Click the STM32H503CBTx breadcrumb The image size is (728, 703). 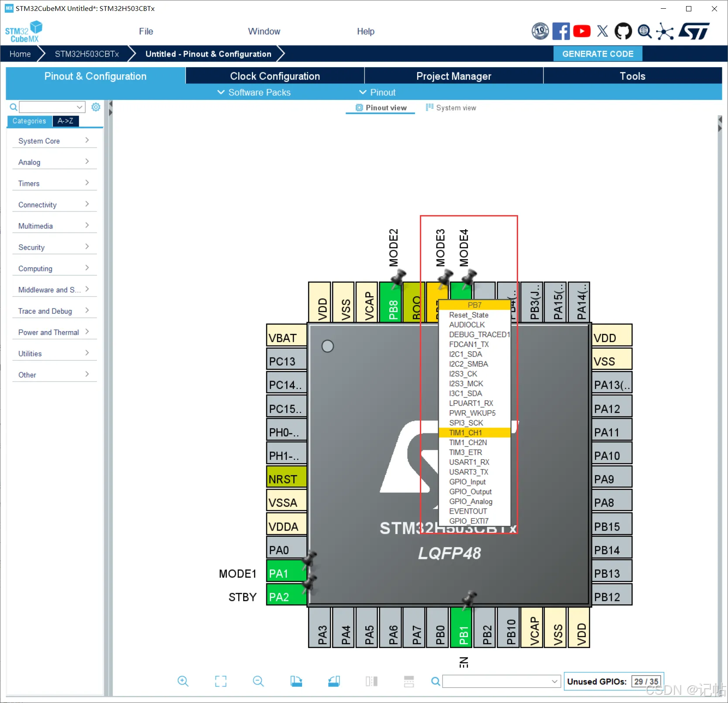[x=87, y=54]
